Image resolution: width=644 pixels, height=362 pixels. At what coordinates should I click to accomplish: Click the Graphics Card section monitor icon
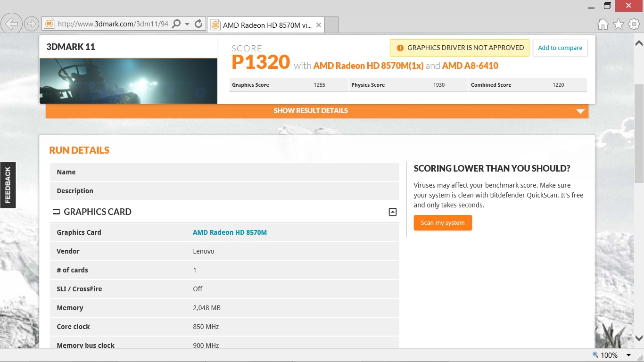(x=56, y=212)
